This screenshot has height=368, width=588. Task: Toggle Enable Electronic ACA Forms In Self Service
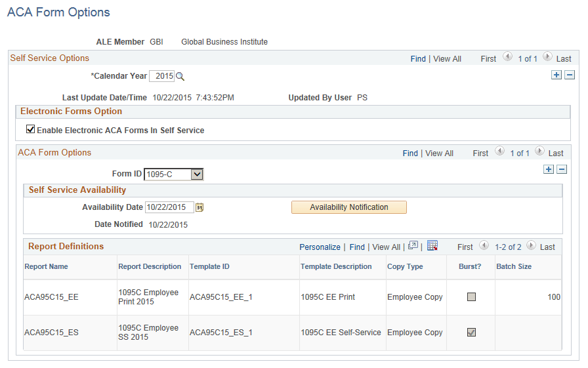click(x=30, y=129)
